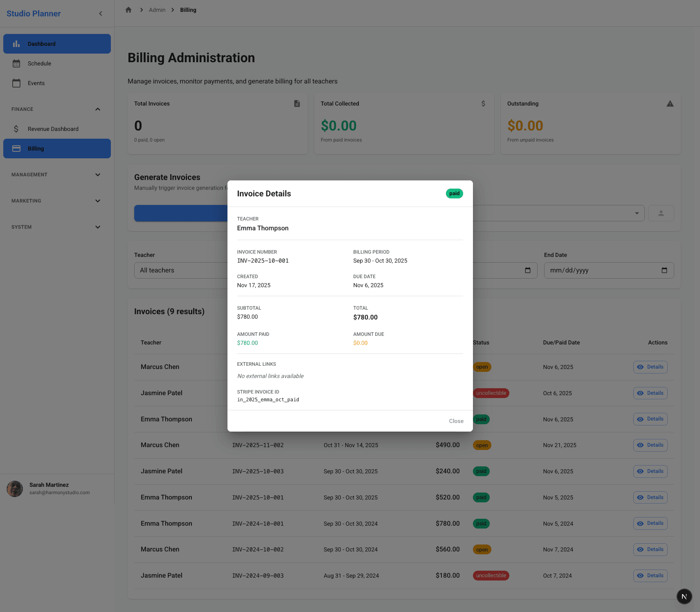Collapse the Finance section

pyautogui.click(x=97, y=109)
